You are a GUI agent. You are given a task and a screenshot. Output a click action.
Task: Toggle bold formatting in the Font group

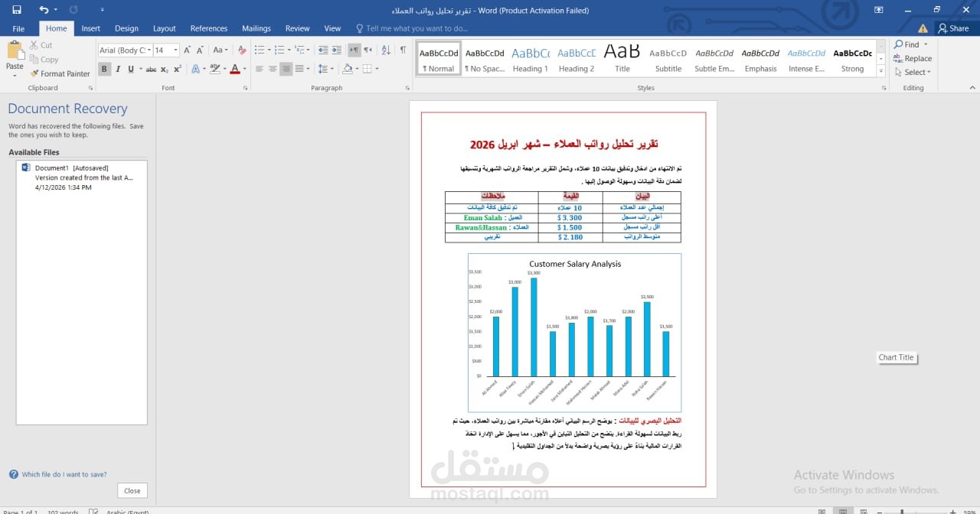tap(104, 69)
